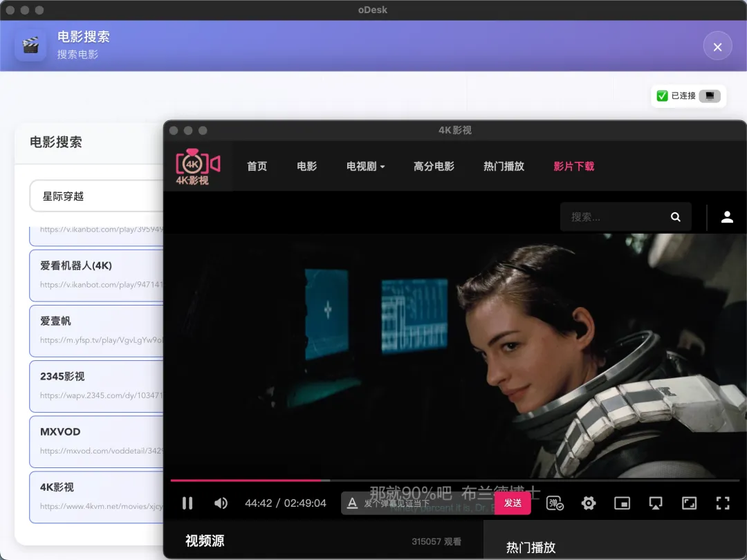Open user account profile icon
The image size is (747, 560).
tap(727, 217)
